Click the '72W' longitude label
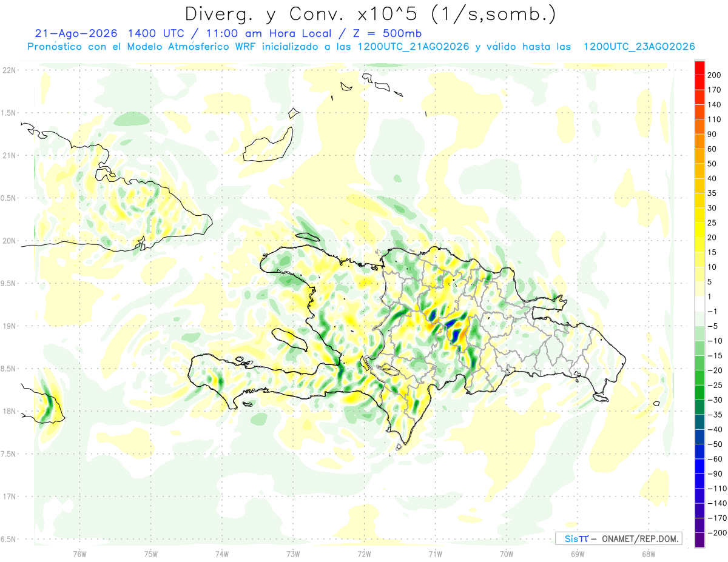This screenshot has height=562, width=728. pos(364,554)
